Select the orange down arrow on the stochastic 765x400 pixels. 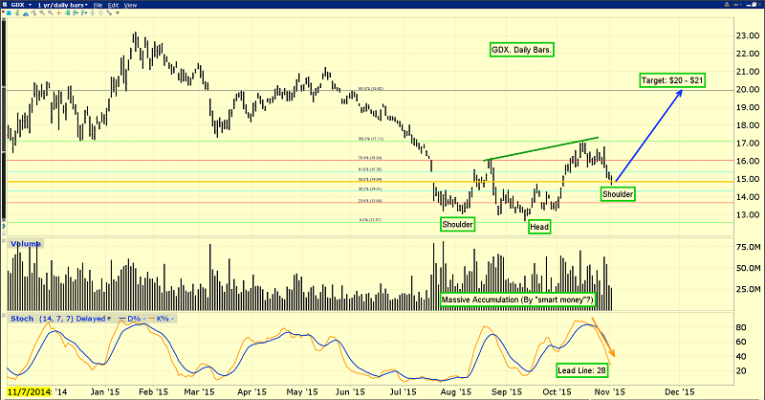603,336
